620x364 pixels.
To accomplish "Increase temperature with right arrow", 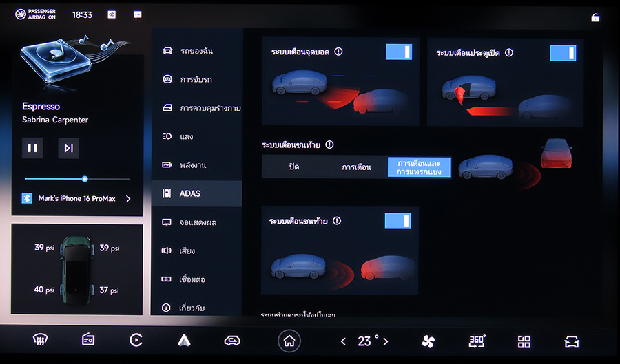I will point(385,341).
